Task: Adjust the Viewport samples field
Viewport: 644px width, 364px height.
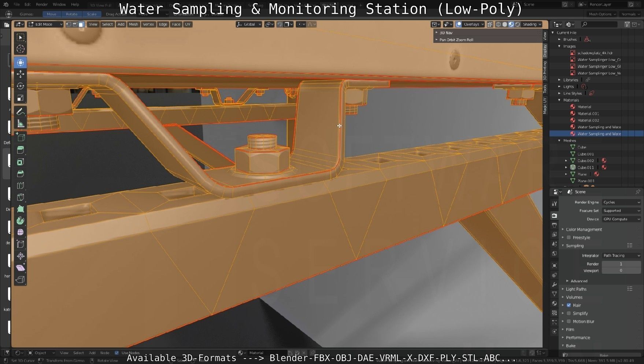Action: (621, 271)
